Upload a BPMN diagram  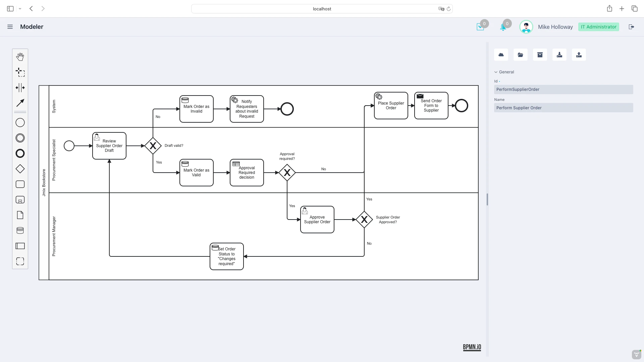[x=579, y=54]
